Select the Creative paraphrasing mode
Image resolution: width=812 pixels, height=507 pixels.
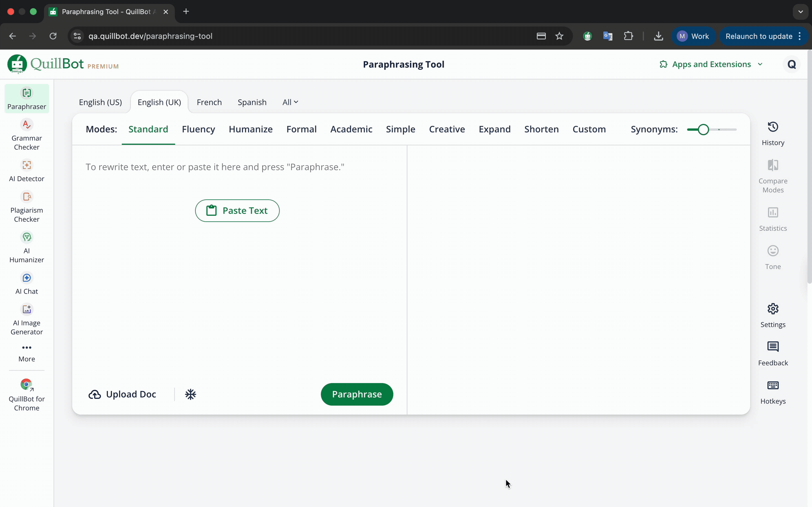(x=447, y=129)
